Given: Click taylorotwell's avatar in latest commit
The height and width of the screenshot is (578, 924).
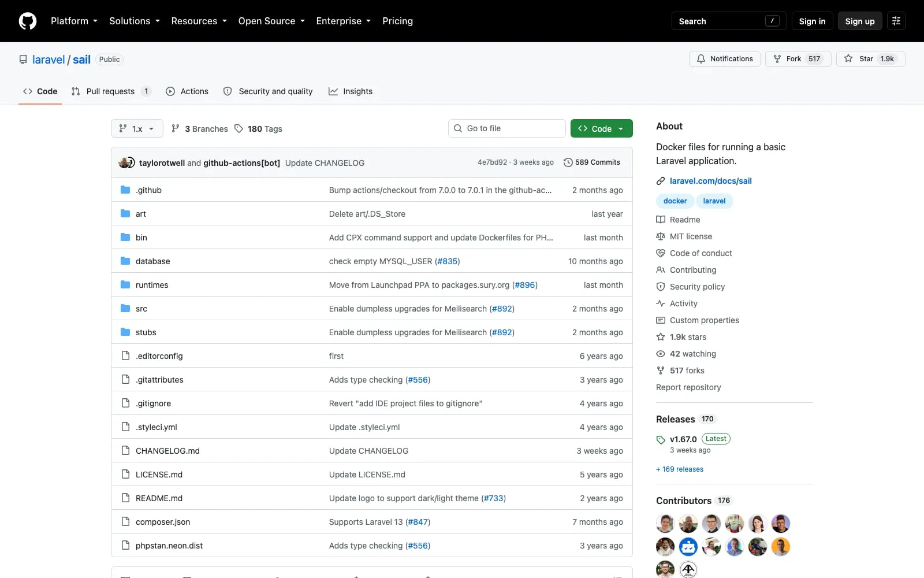Looking at the screenshot, I should coord(124,162).
